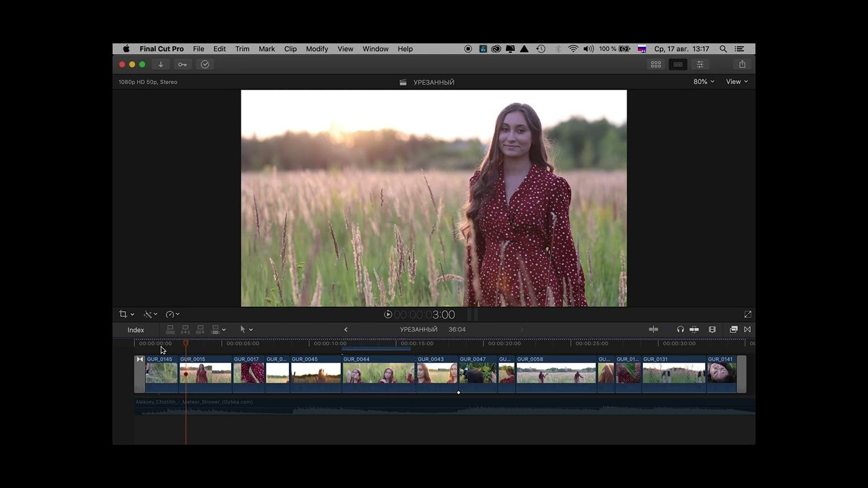Click the Share export icon
Screen dimensions: 868x488
tap(742, 64)
